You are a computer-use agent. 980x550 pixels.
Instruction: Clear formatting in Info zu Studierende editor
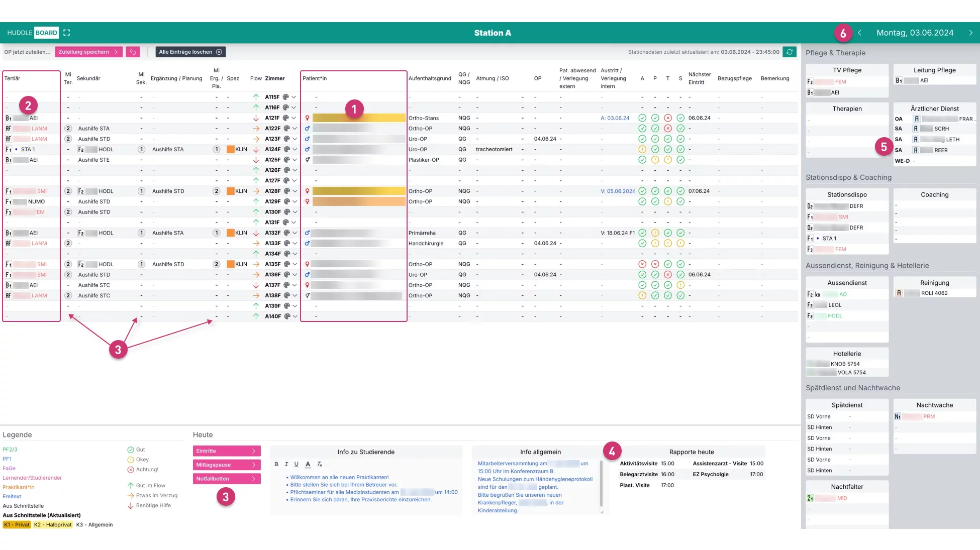click(319, 464)
